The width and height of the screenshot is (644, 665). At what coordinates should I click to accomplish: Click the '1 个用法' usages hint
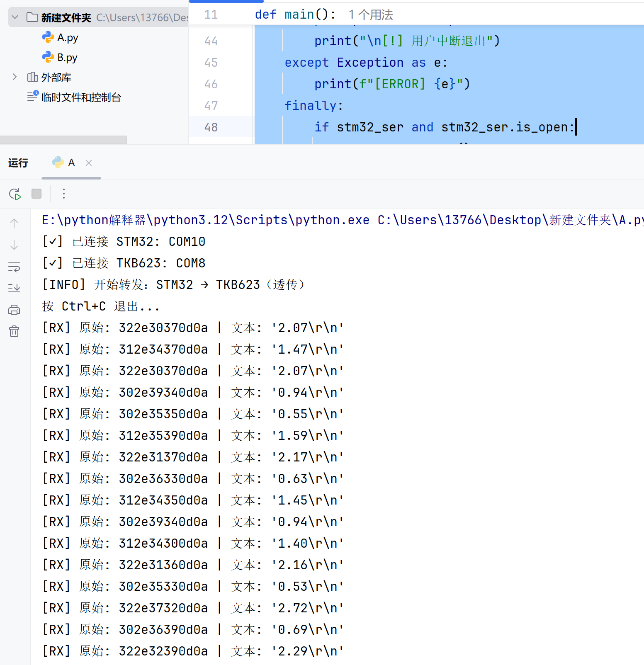(x=370, y=15)
